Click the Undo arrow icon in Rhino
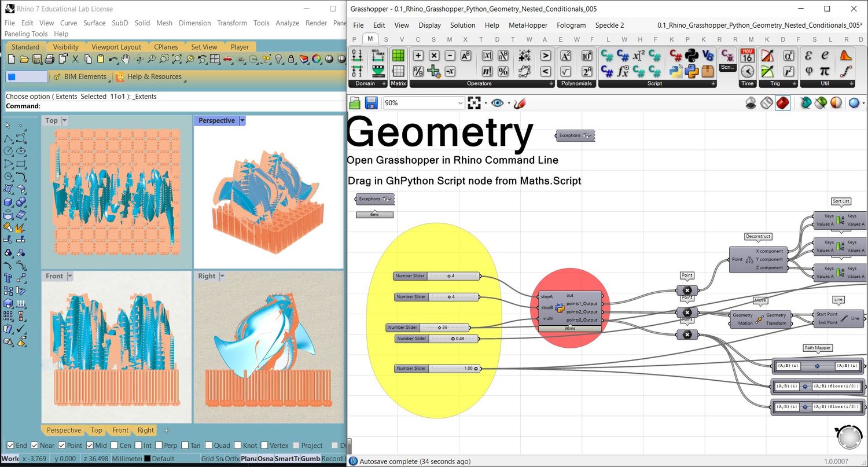 [x=113, y=59]
